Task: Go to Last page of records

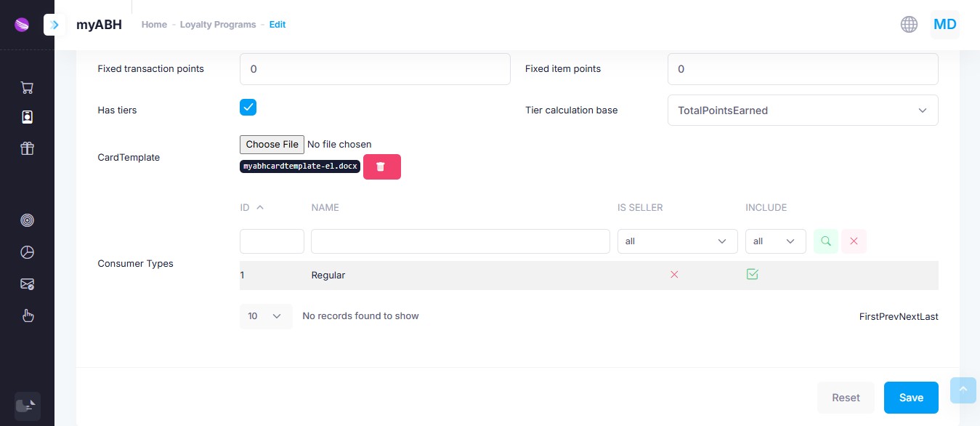Action: pyautogui.click(x=928, y=316)
